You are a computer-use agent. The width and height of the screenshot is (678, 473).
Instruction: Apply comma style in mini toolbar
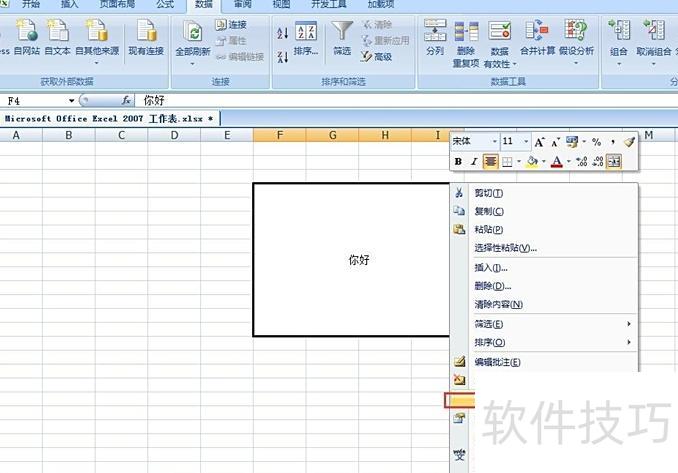[x=613, y=141]
